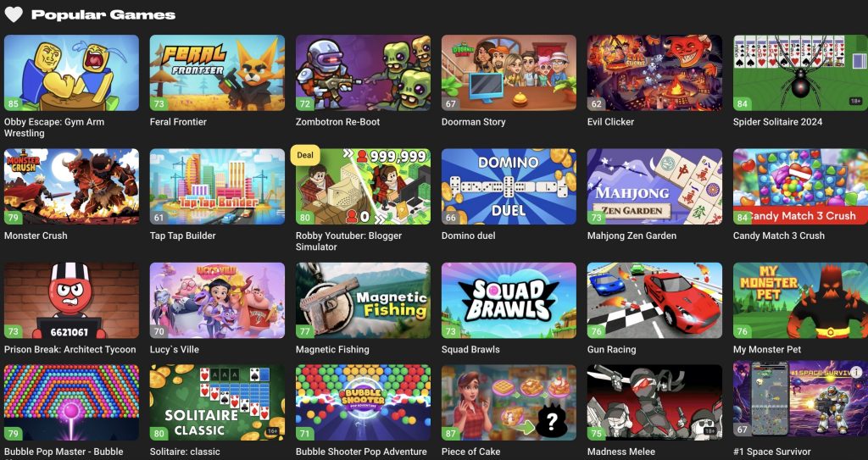The height and width of the screenshot is (460, 868).
Task: Click the 18+ badge on Madness Melee
Action: pos(709,430)
